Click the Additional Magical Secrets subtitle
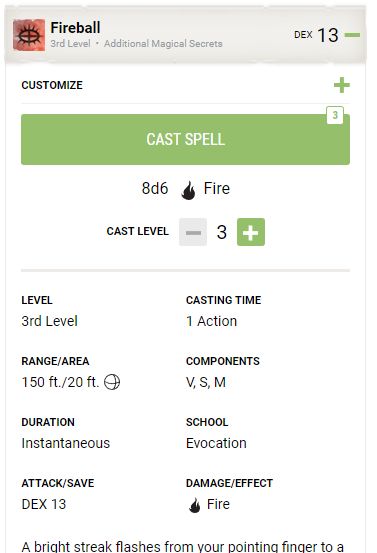The height and width of the screenshot is (553, 377). [x=163, y=43]
